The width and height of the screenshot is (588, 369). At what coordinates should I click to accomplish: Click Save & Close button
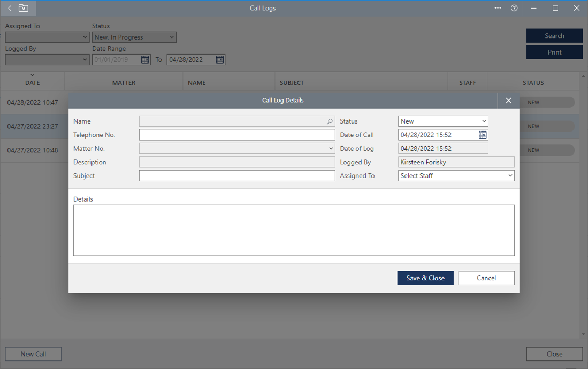(x=425, y=278)
